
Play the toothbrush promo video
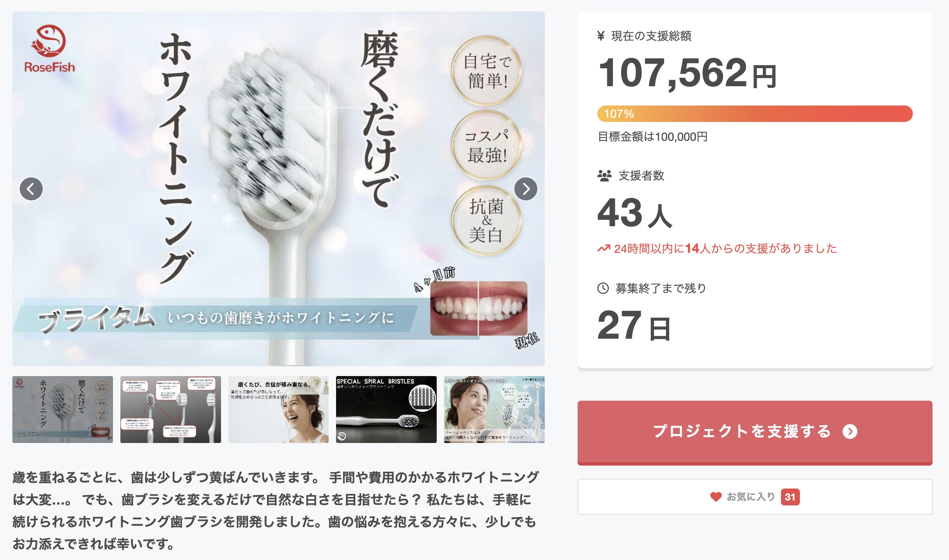pyautogui.click(x=279, y=189)
